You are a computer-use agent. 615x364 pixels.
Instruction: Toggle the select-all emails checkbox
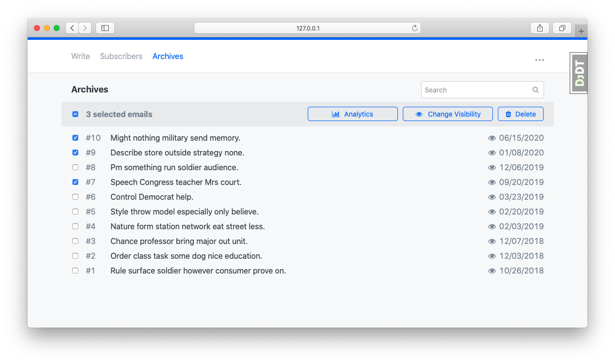pos(75,114)
